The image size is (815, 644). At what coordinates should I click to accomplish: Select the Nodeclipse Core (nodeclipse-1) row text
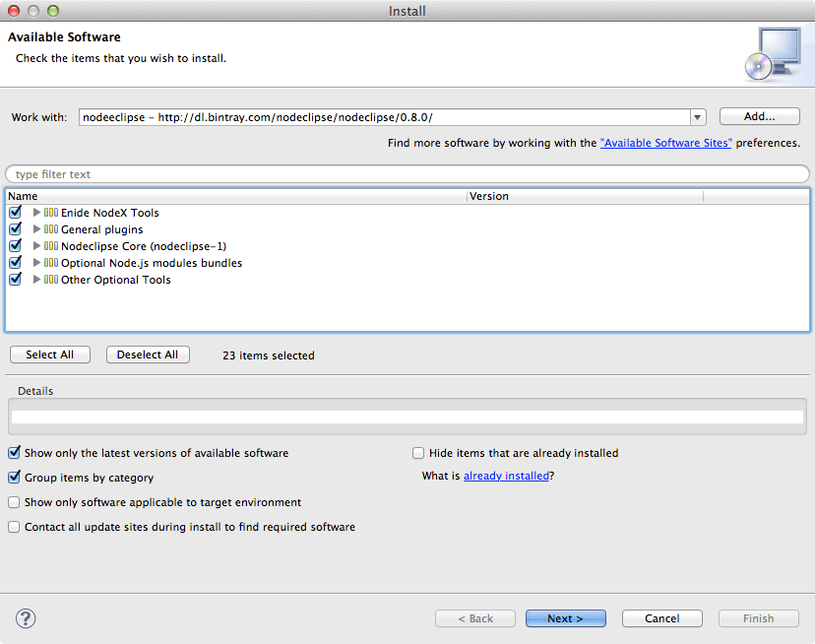(144, 246)
